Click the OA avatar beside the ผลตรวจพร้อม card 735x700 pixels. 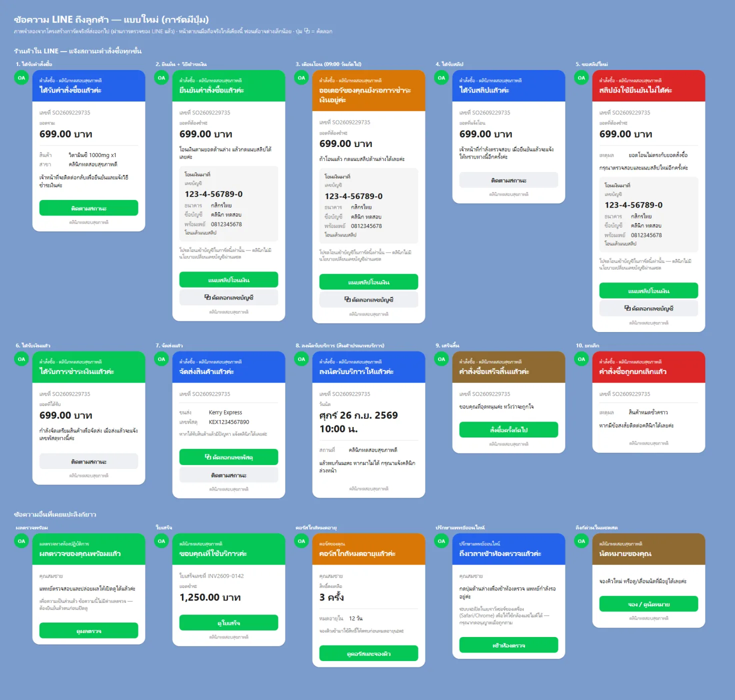(x=21, y=541)
